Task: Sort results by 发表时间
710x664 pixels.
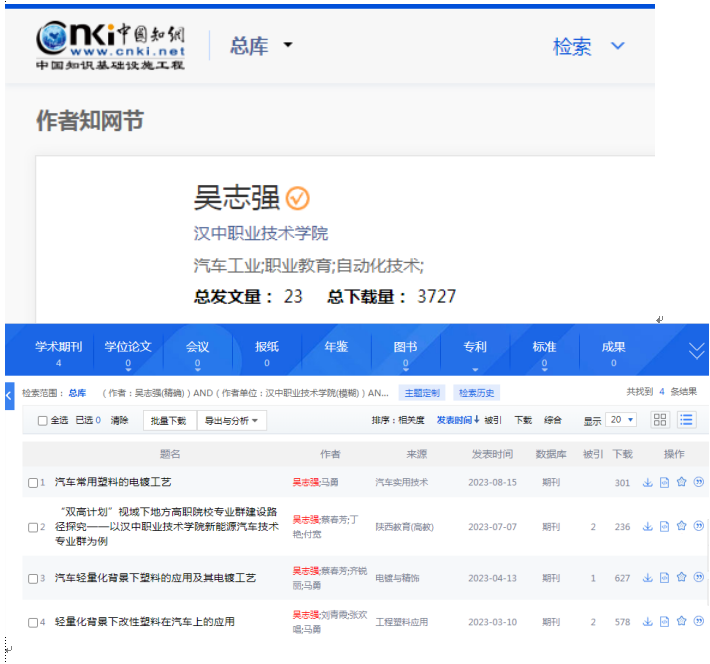Action: tap(458, 420)
